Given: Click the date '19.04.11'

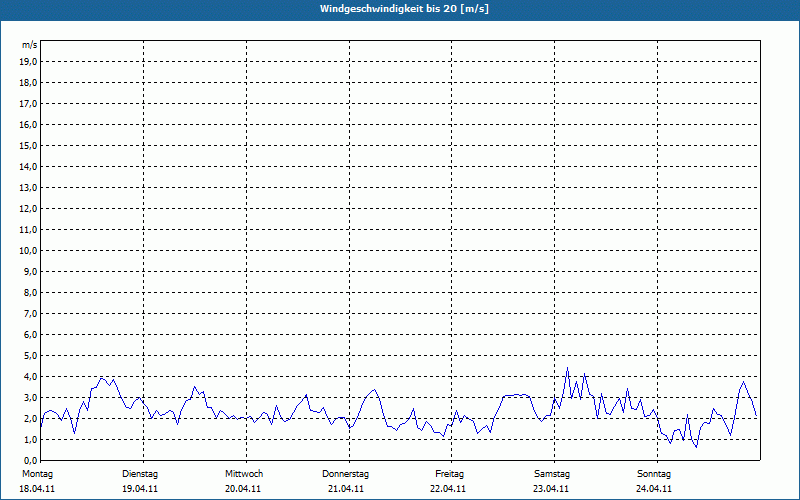Looking at the screenshot, I should pos(140,489).
